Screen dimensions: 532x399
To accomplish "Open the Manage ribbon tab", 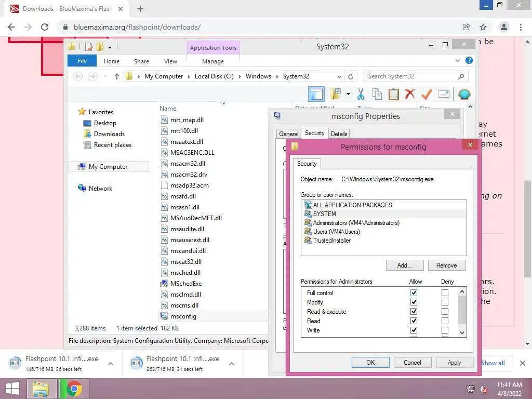I will coord(212,61).
